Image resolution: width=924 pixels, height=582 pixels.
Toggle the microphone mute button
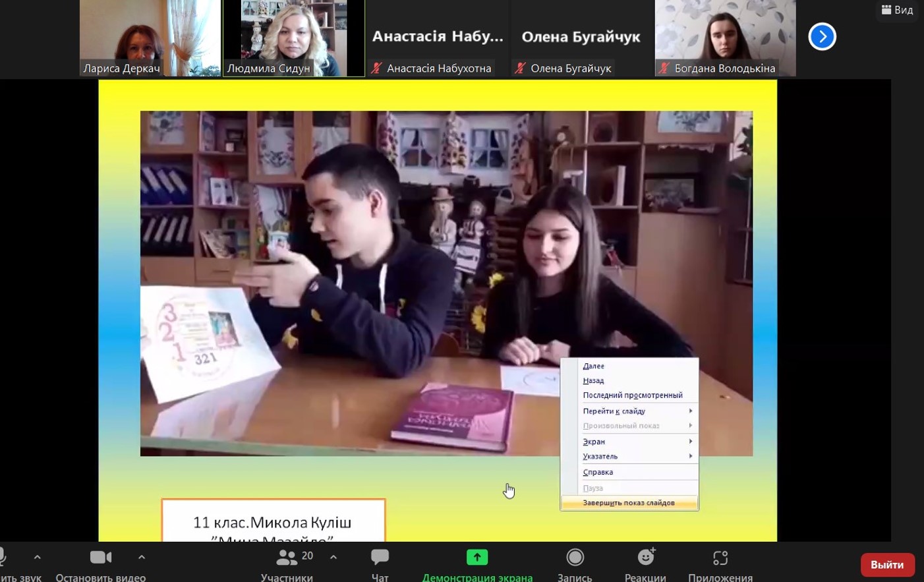click(3, 558)
